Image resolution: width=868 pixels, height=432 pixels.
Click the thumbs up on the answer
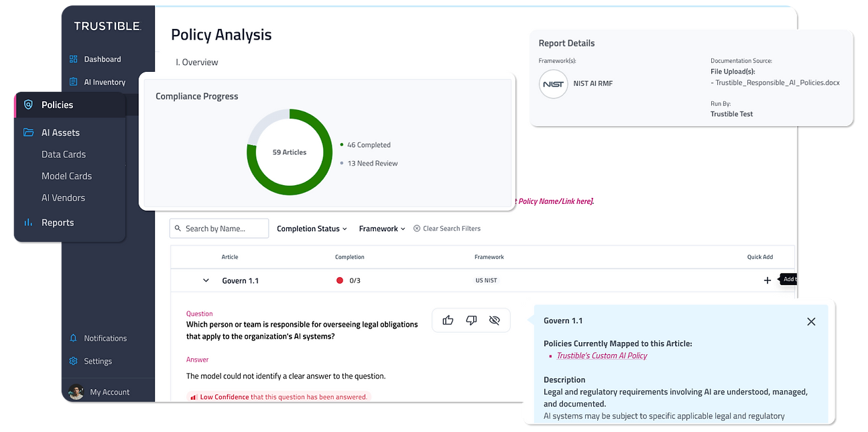point(448,321)
